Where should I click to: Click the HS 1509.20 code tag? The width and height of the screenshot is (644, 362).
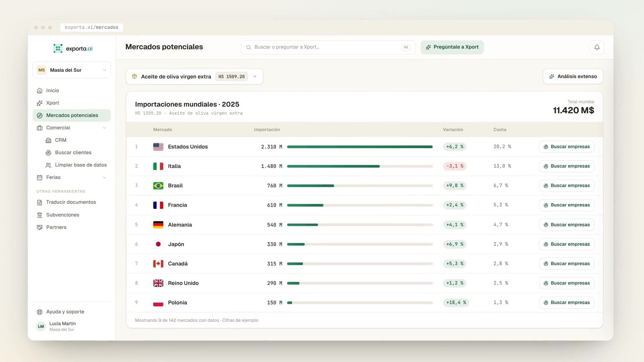231,76
